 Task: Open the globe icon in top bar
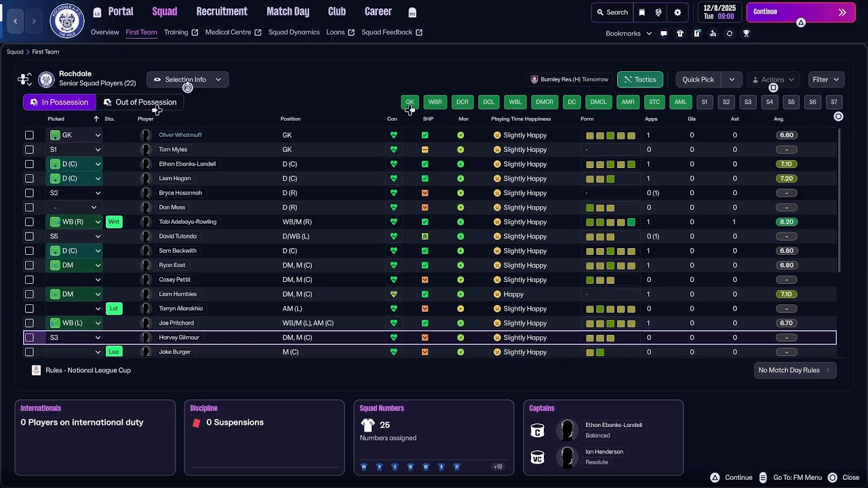pos(658,12)
